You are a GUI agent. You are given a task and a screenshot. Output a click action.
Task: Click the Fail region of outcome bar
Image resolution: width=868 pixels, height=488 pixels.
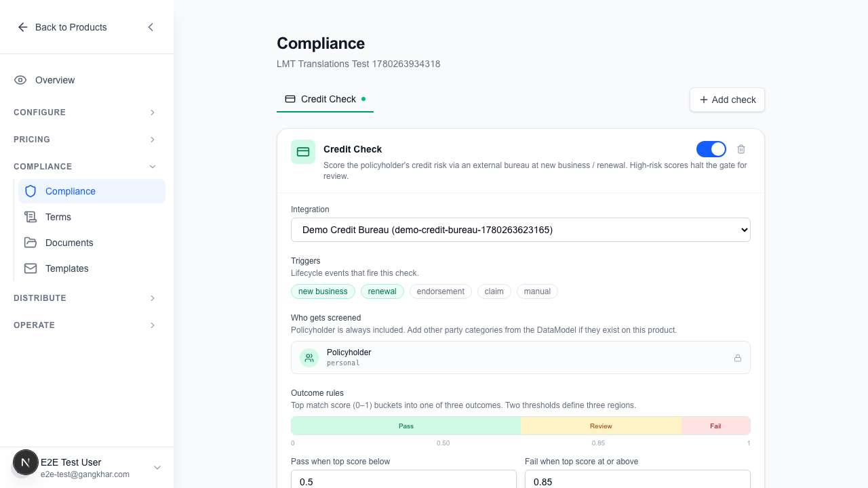coord(715,426)
